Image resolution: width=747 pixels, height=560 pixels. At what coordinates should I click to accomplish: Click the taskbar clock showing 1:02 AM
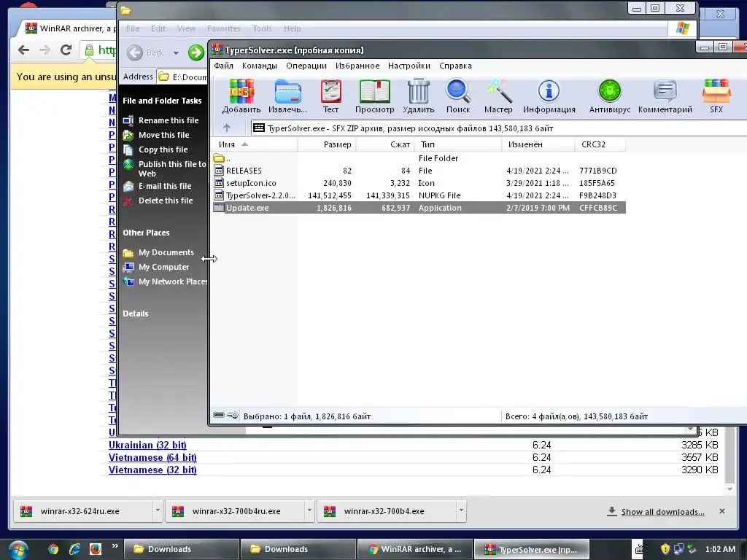[x=720, y=549]
